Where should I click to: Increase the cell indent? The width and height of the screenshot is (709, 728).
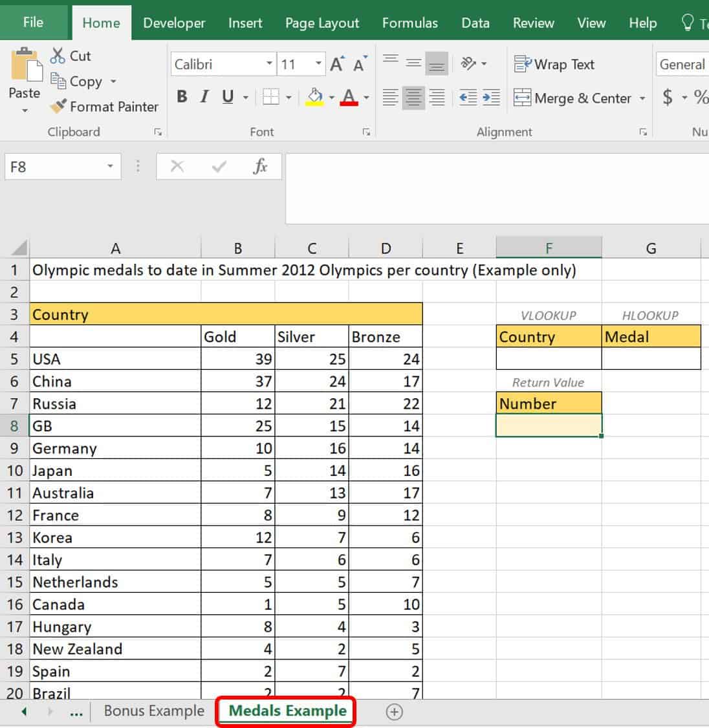tap(491, 98)
